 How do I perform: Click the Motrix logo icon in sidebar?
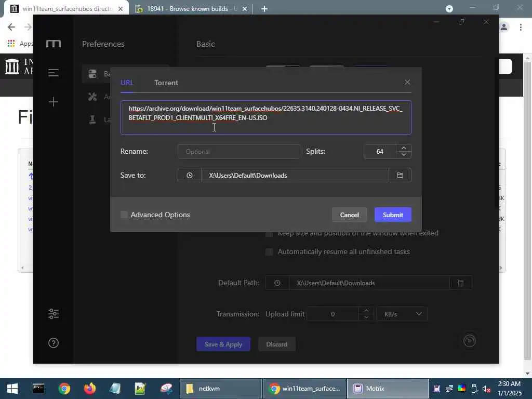point(54,44)
